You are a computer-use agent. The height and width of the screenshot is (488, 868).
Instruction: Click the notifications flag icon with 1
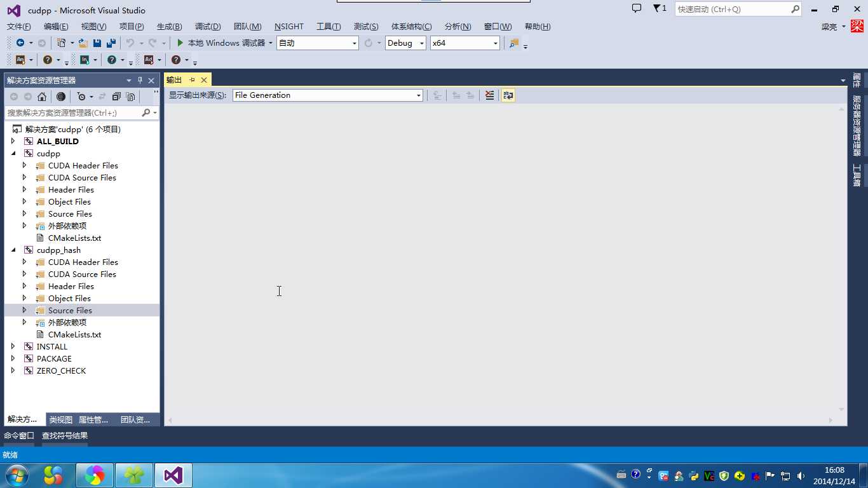coord(660,8)
